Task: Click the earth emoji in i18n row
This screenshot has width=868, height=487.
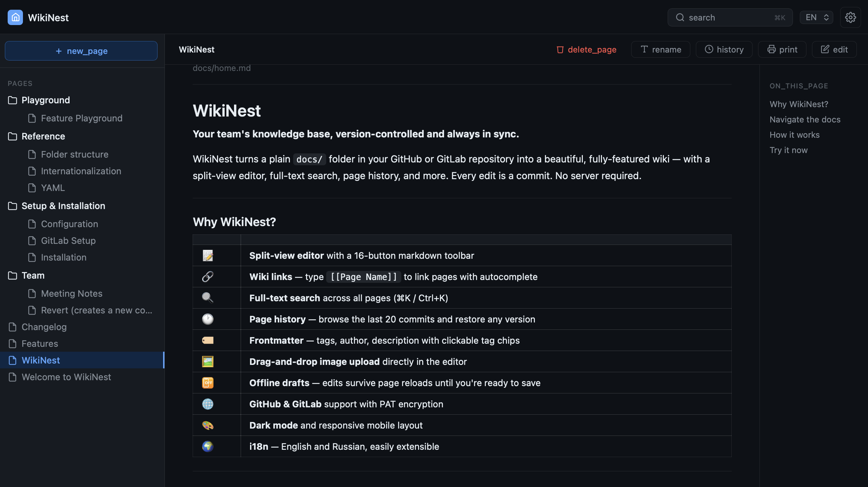Action: 208,447
